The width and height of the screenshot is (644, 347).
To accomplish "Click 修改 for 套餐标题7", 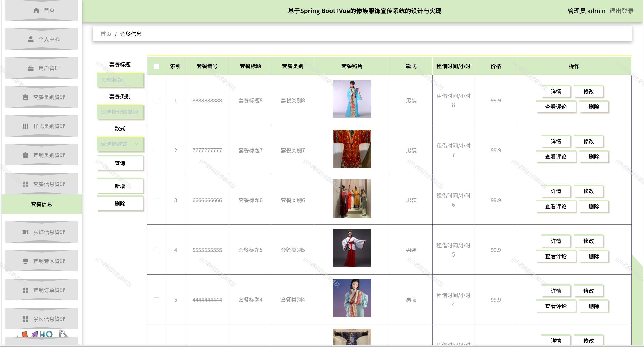I will [x=589, y=141].
